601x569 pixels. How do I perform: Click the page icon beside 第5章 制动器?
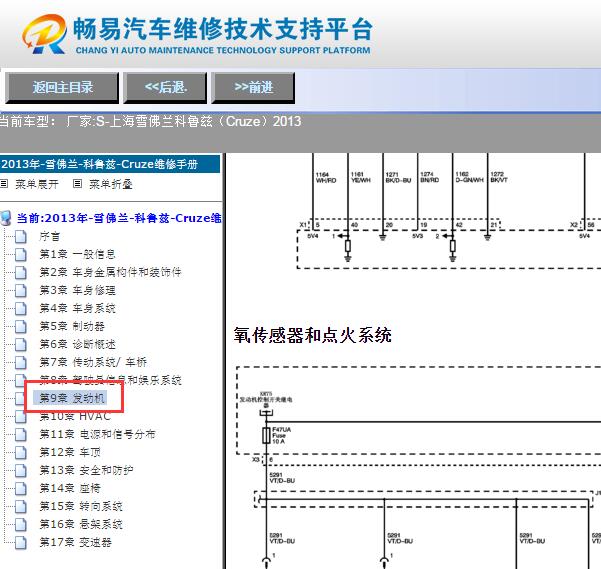(21, 326)
